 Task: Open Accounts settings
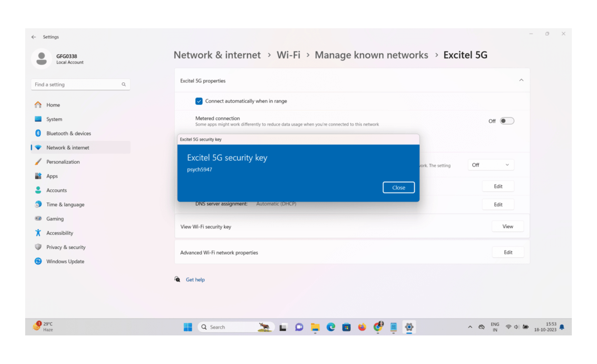[56, 190]
